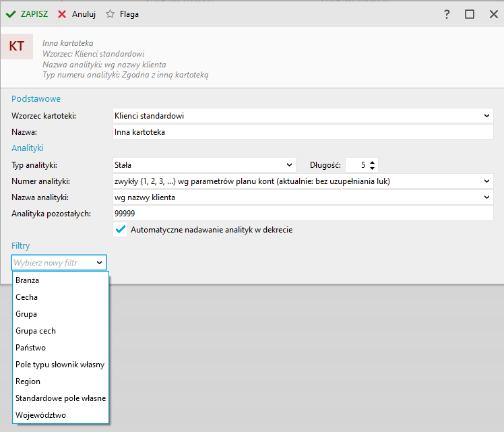Toggle Automatyczne nadawanie analityk w dekrecie

pos(121,230)
